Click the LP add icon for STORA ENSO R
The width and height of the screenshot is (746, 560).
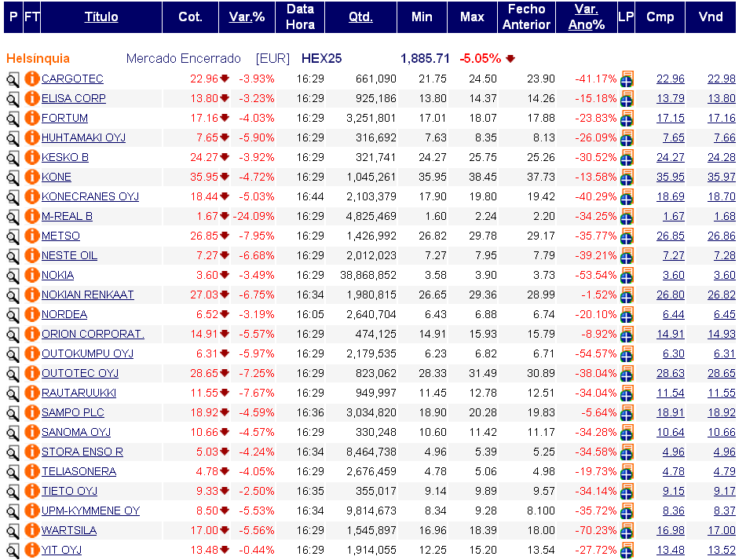point(627,452)
